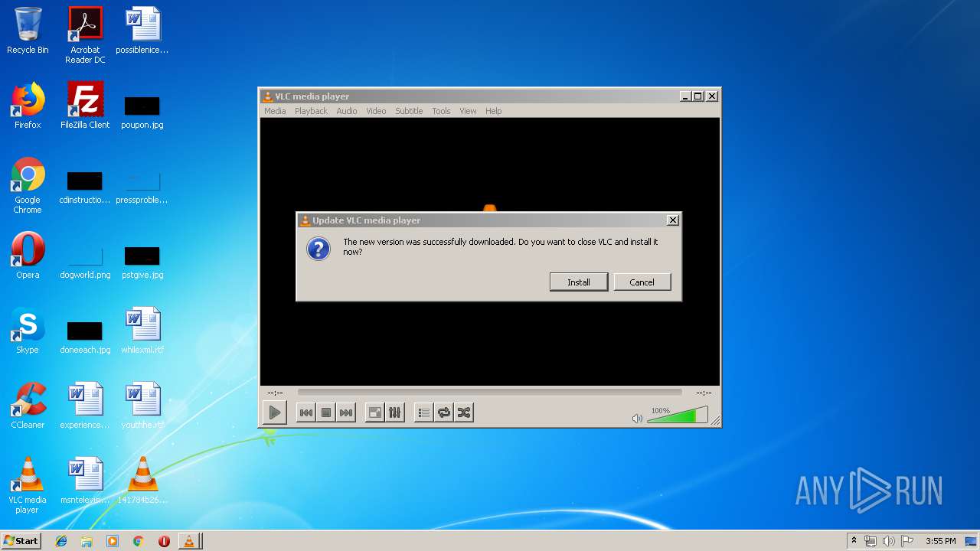
Task: Select the Google Chrome desktop shortcut
Action: [28, 185]
